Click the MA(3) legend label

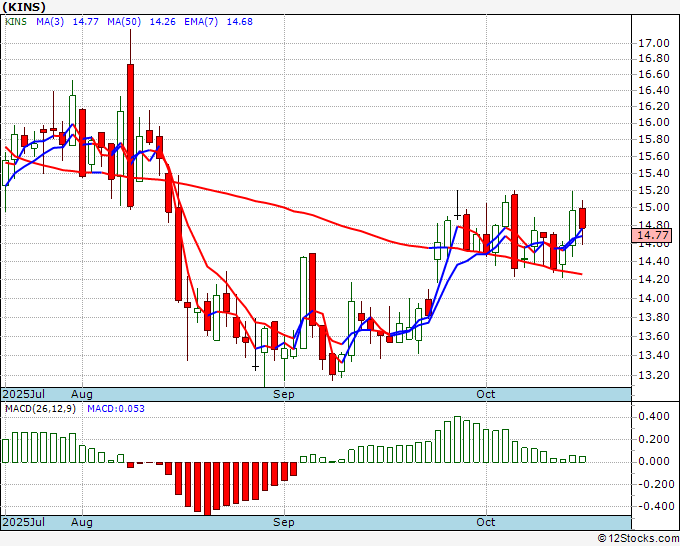(50, 22)
